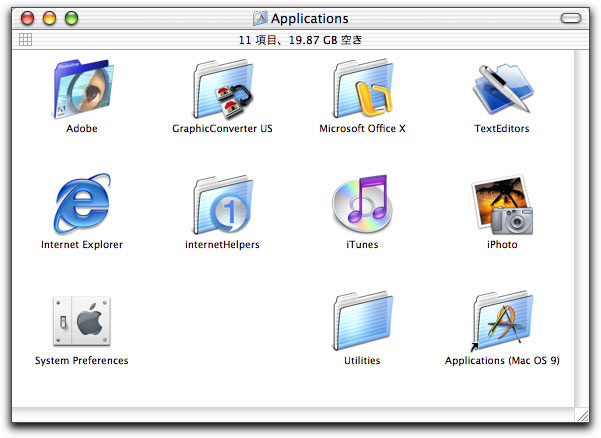Screen dimensions: 601x438
Task: Launch Internet Explorer icon
Action: pyautogui.click(x=81, y=205)
